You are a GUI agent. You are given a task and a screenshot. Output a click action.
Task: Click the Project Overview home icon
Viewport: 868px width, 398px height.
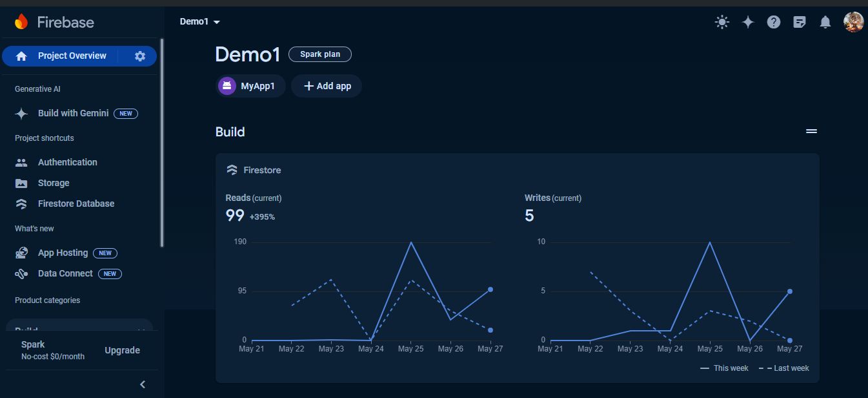click(x=21, y=56)
